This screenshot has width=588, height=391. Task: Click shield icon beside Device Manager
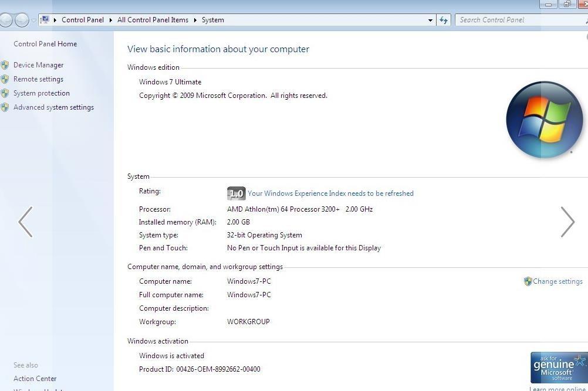tap(5, 65)
